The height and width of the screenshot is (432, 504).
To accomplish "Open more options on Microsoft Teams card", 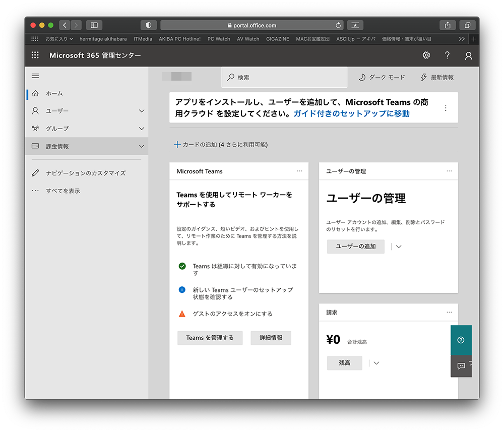I will pos(299,171).
